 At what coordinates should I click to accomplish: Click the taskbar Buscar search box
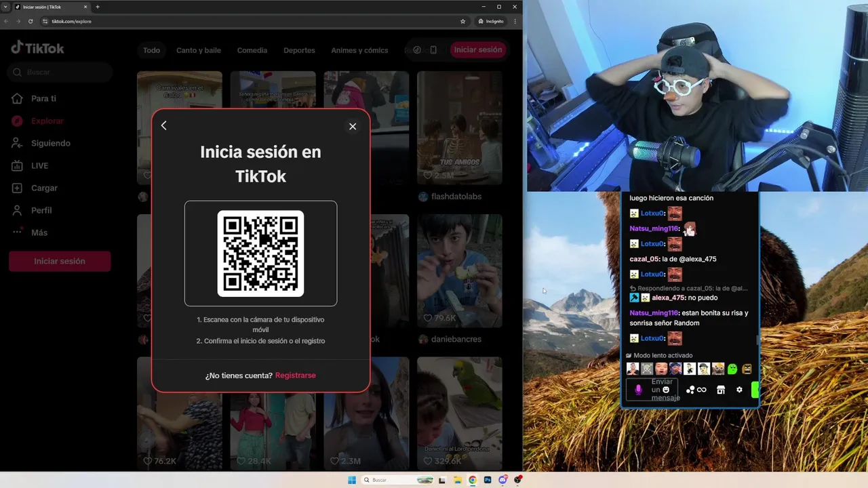coord(397,480)
